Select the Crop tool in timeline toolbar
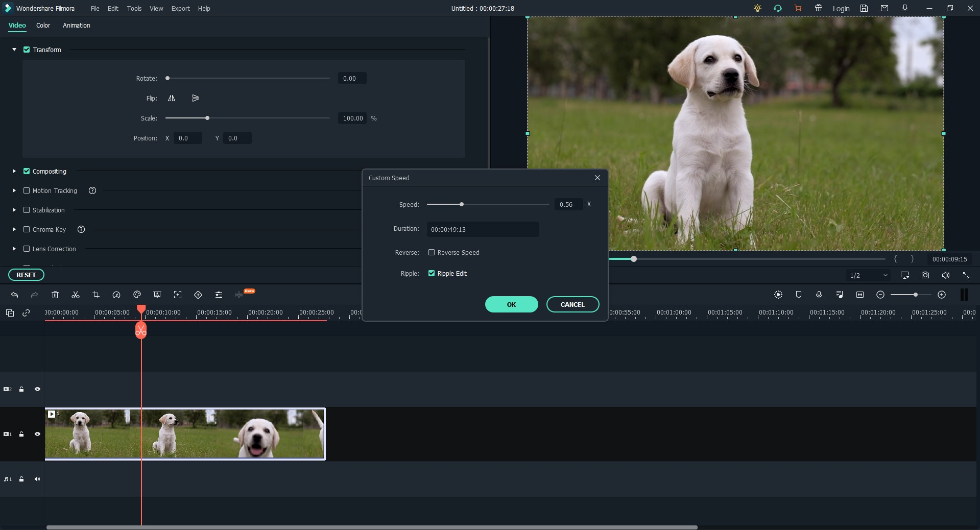 pos(96,295)
